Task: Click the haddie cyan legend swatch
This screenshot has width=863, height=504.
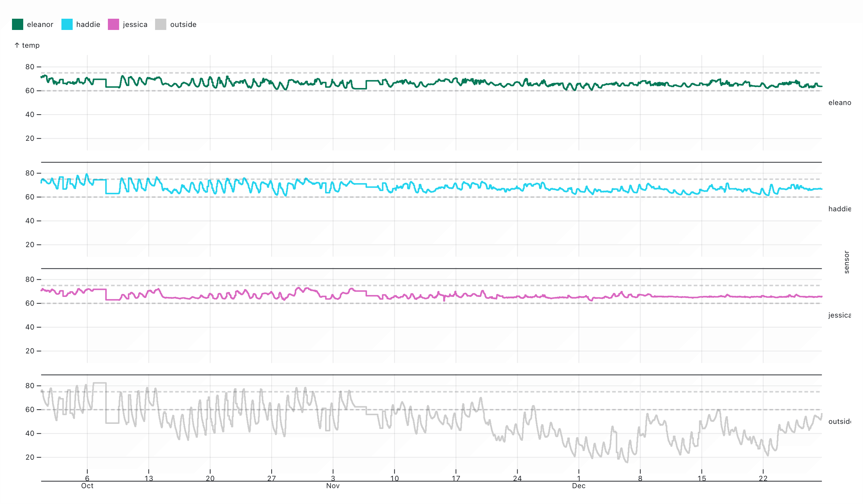Action: pyautogui.click(x=67, y=24)
